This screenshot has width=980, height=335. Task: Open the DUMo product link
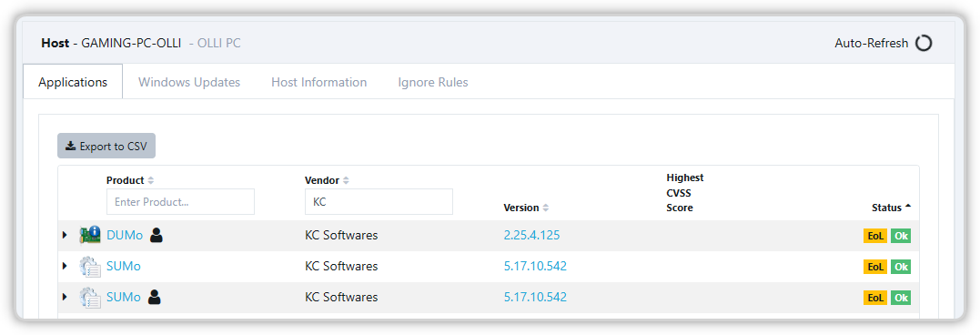(x=125, y=236)
